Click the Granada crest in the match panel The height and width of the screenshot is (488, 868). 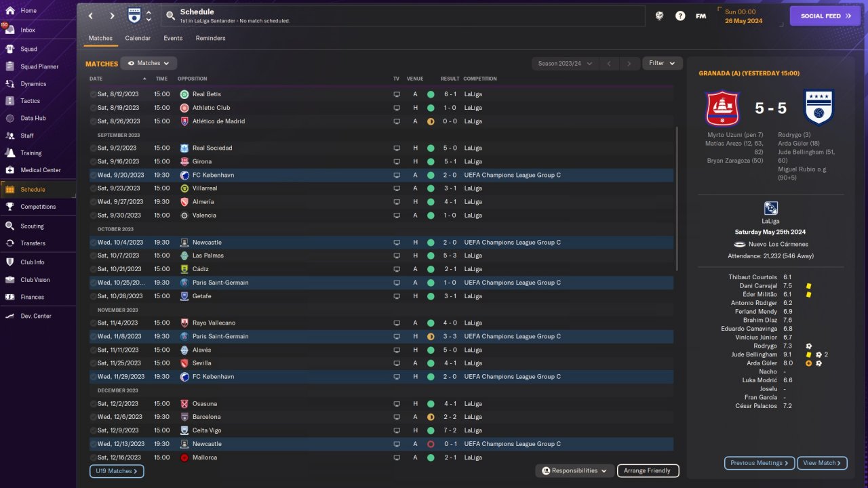click(723, 108)
